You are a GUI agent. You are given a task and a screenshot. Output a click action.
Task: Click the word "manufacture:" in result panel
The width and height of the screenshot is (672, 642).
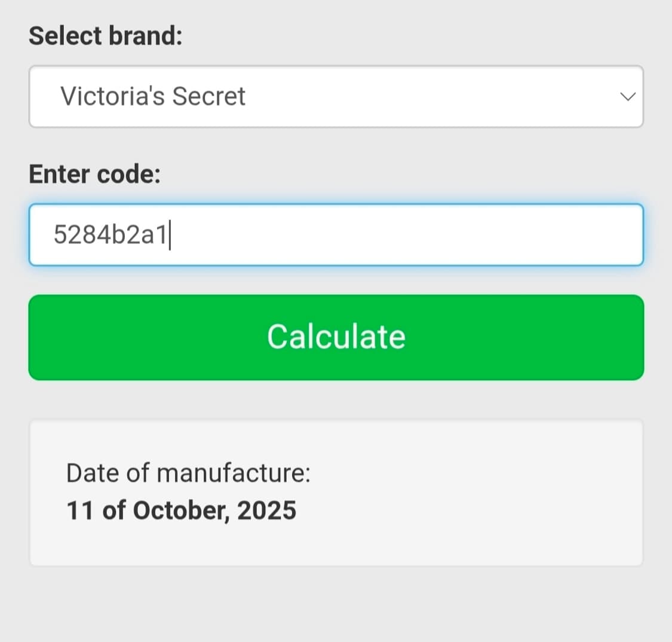[234, 473]
